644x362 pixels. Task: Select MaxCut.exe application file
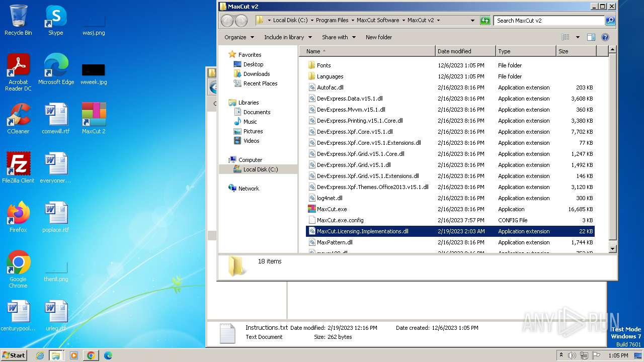(x=450, y=209)
